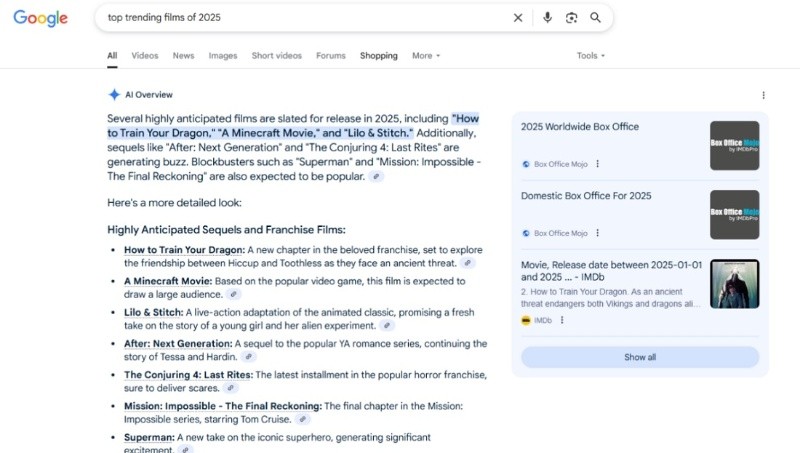This screenshot has width=800, height=453.
Task: Switch to the News tab
Action: point(183,56)
